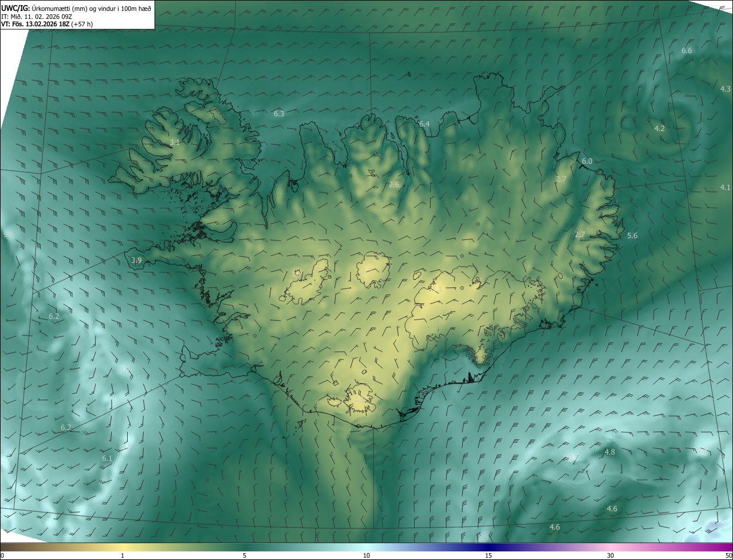
Task: Click the 4.8 value label
Action: (610, 452)
